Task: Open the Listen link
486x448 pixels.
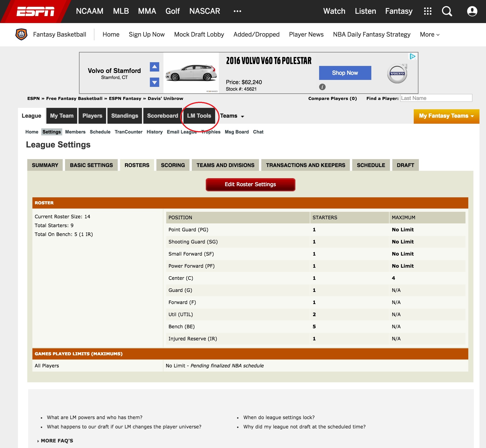Action: [x=365, y=11]
